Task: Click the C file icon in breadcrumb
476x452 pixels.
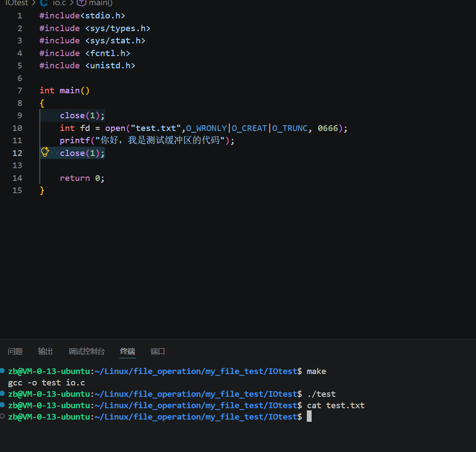Action: [44, 3]
